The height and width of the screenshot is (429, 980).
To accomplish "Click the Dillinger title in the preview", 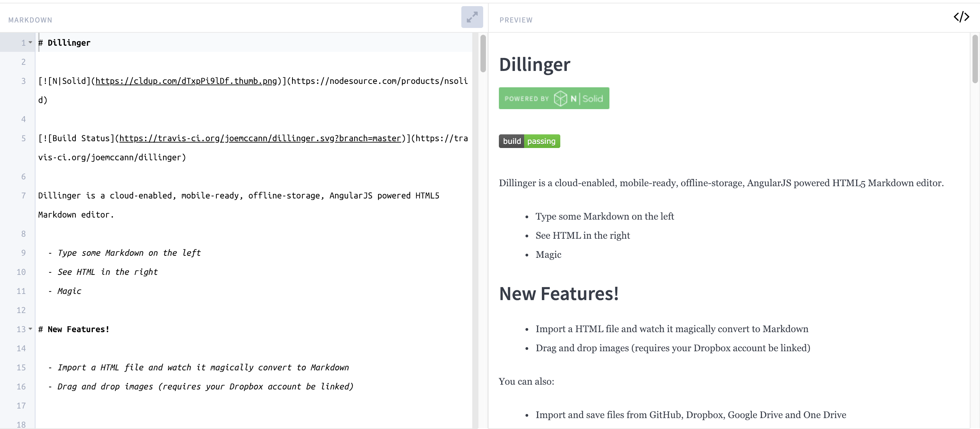I will (x=534, y=64).
